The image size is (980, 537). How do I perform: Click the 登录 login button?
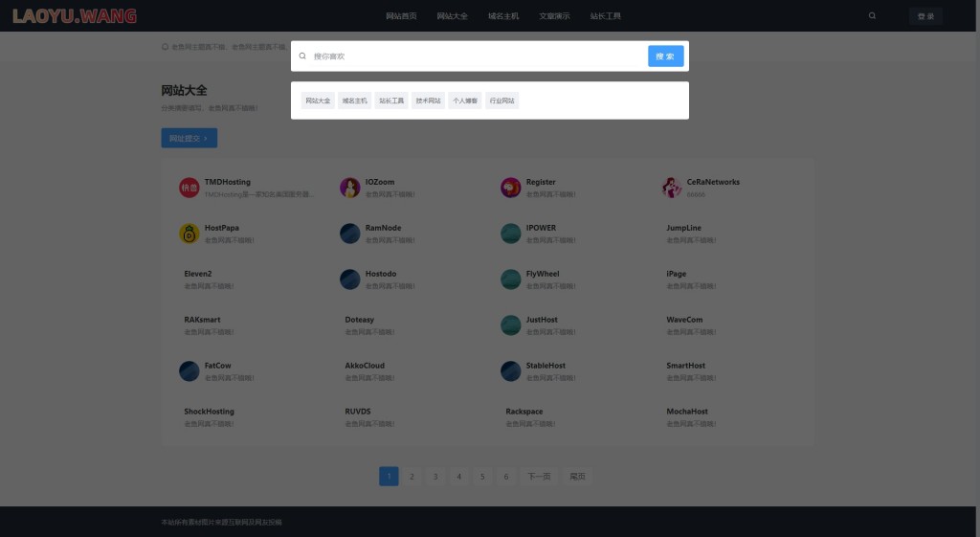(925, 16)
